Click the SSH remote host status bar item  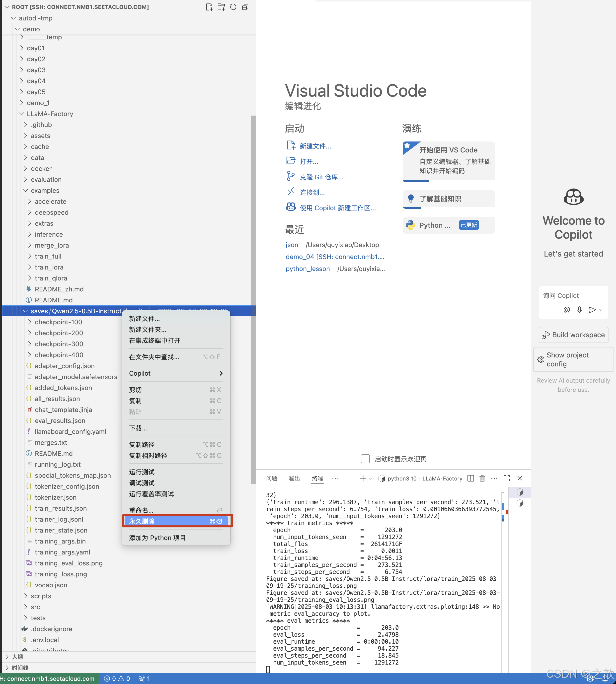49,679
